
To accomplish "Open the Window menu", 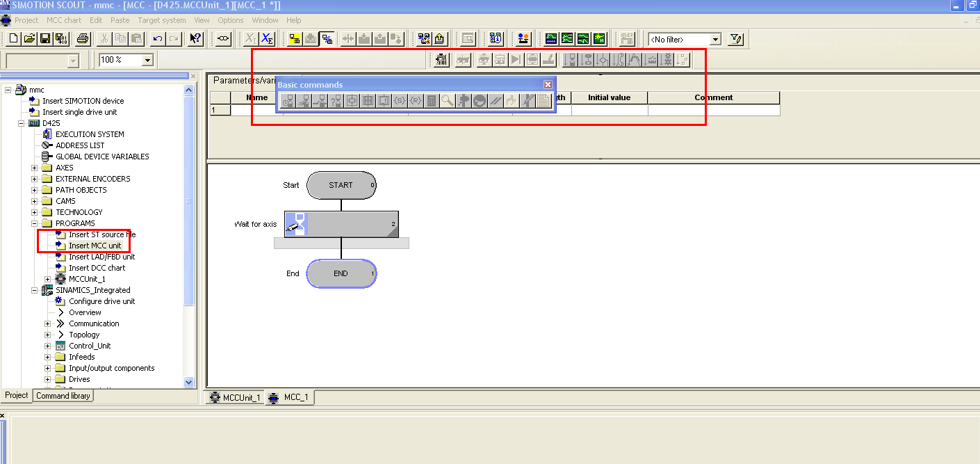I will pyautogui.click(x=265, y=20).
